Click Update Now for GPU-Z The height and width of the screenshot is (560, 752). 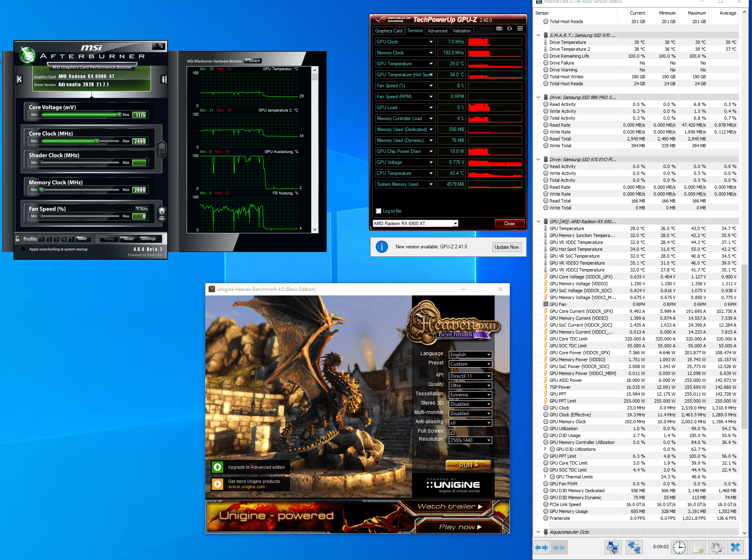[506, 247]
